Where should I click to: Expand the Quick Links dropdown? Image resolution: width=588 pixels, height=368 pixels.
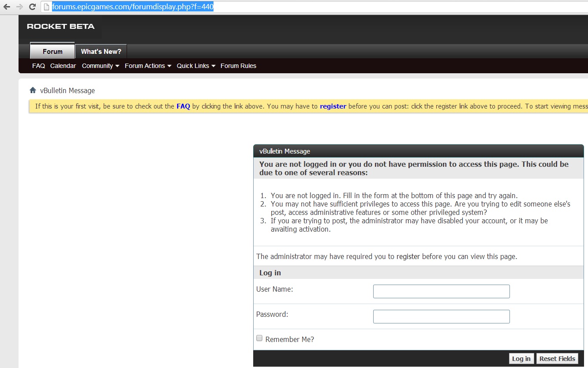point(196,66)
